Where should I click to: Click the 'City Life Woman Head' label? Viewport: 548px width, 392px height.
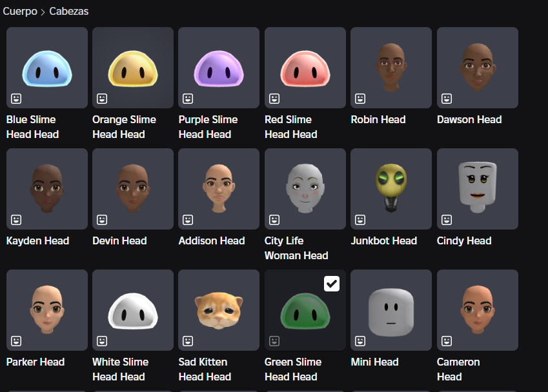click(x=296, y=248)
